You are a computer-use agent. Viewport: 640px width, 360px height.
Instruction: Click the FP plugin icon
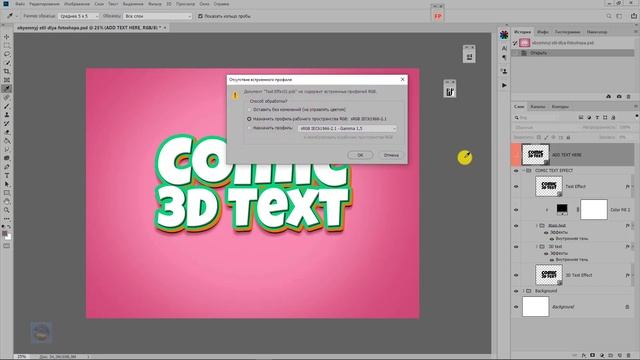pos(438,16)
